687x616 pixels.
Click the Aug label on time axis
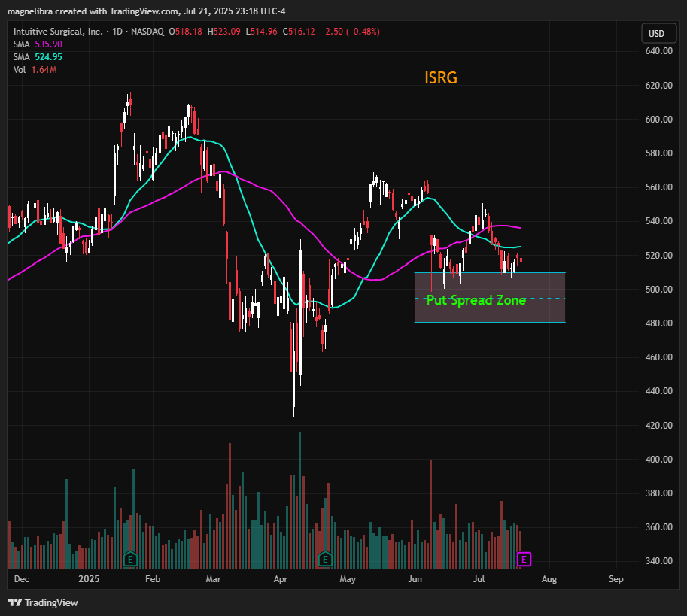(x=549, y=579)
